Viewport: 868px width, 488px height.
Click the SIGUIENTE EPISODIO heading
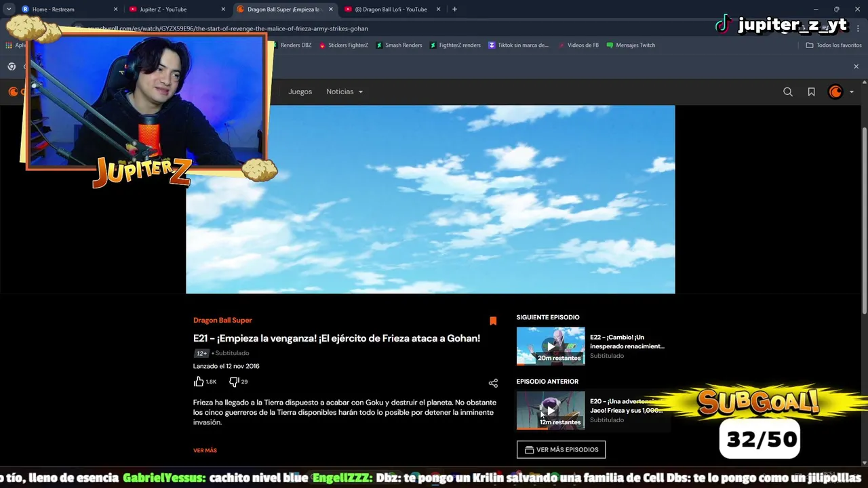(548, 317)
